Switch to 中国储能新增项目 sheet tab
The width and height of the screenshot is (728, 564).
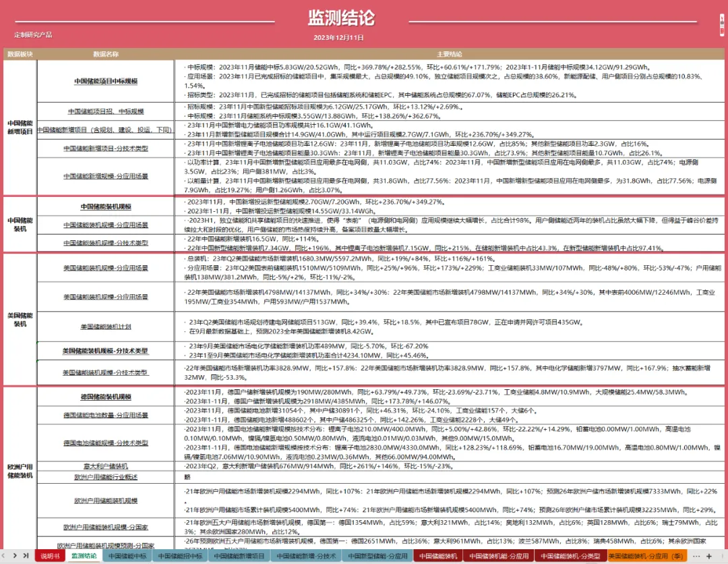coord(239,556)
